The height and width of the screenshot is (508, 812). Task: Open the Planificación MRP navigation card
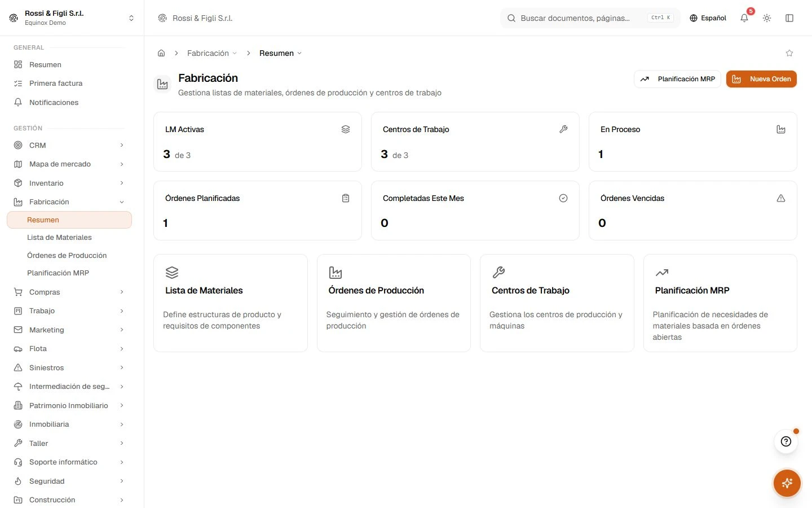tap(720, 303)
